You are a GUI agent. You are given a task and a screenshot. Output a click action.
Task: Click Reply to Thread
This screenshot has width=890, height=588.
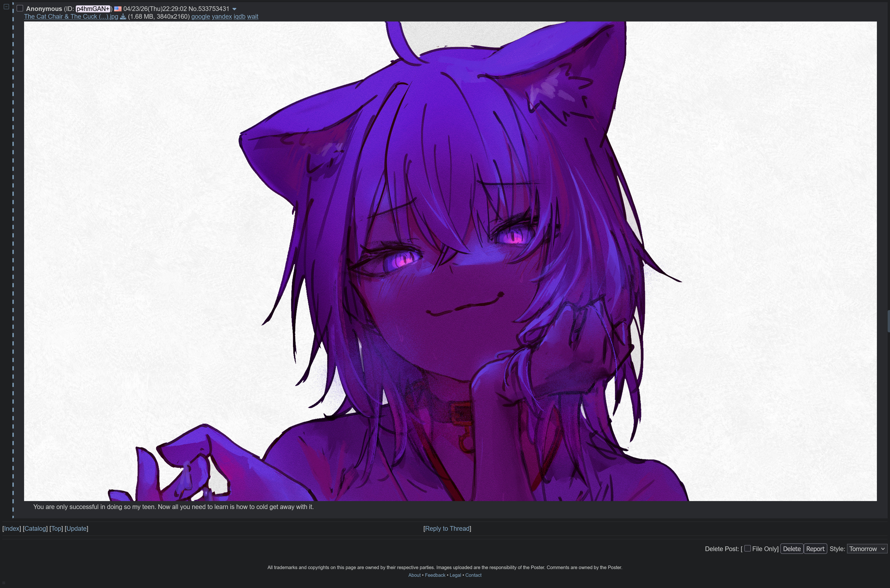click(x=447, y=528)
